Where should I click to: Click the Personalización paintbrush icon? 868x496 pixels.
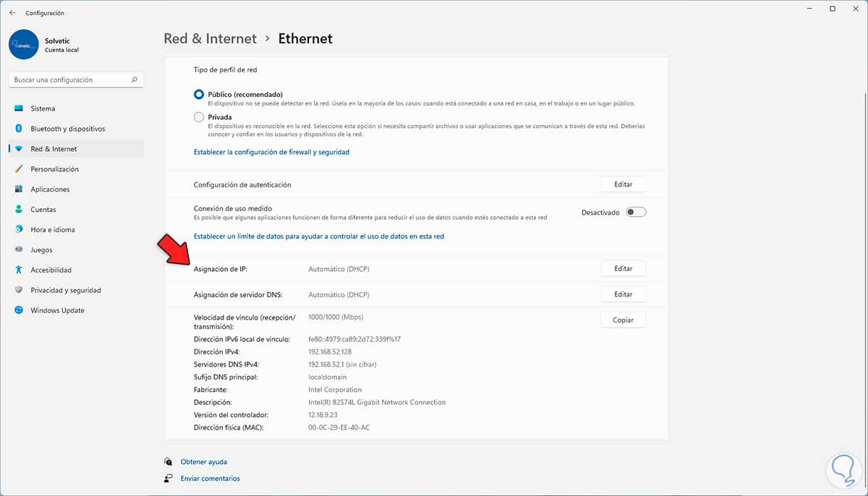tap(19, 169)
